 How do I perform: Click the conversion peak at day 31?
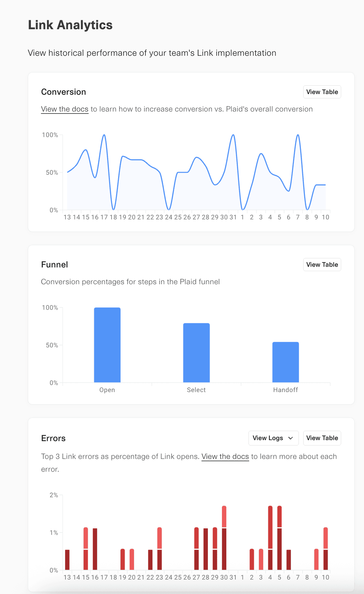[233, 135]
